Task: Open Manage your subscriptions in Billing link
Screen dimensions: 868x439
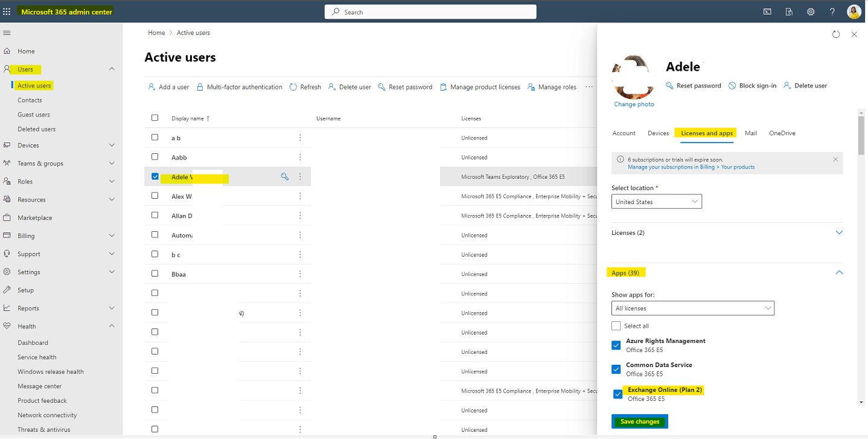Action: [691, 167]
